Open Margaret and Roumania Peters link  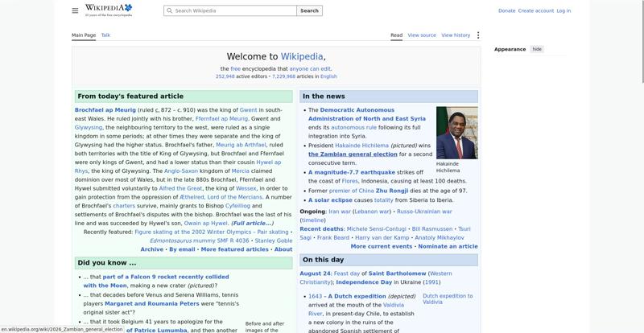(x=152, y=304)
